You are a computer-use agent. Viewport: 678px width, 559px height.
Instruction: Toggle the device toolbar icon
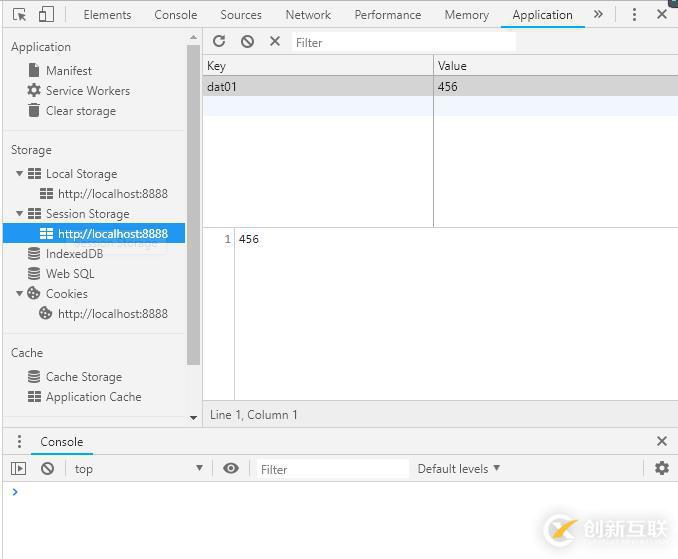pyautogui.click(x=46, y=14)
